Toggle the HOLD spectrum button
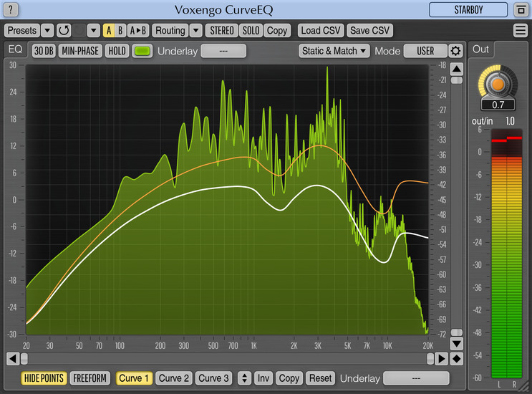The width and height of the screenshot is (532, 394). tap(117, 51)
